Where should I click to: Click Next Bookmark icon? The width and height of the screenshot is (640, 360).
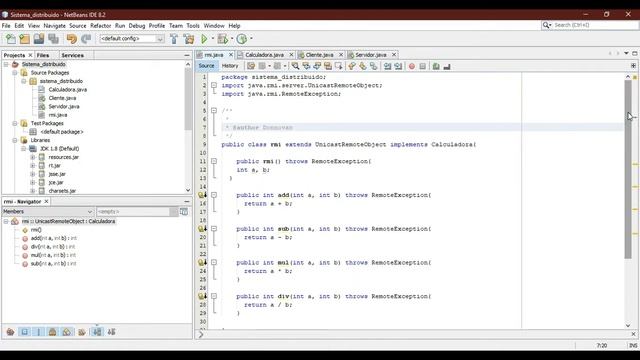coord(362,66)
